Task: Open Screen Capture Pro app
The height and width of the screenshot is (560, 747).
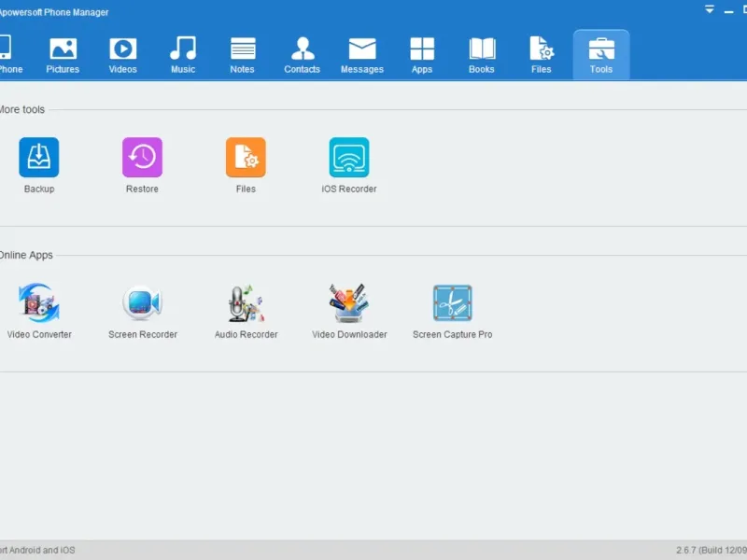Action: pyautogui.click(x=453, y=311)
